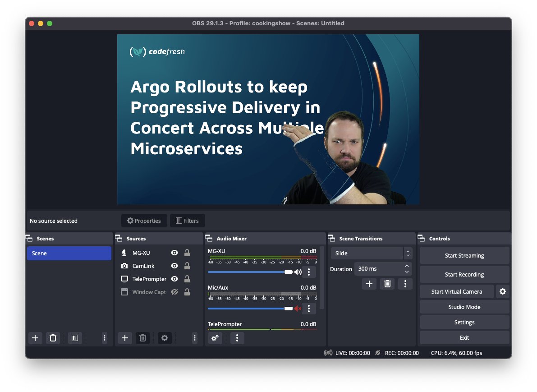Click Start Virtual Camera

pos(457,291)
